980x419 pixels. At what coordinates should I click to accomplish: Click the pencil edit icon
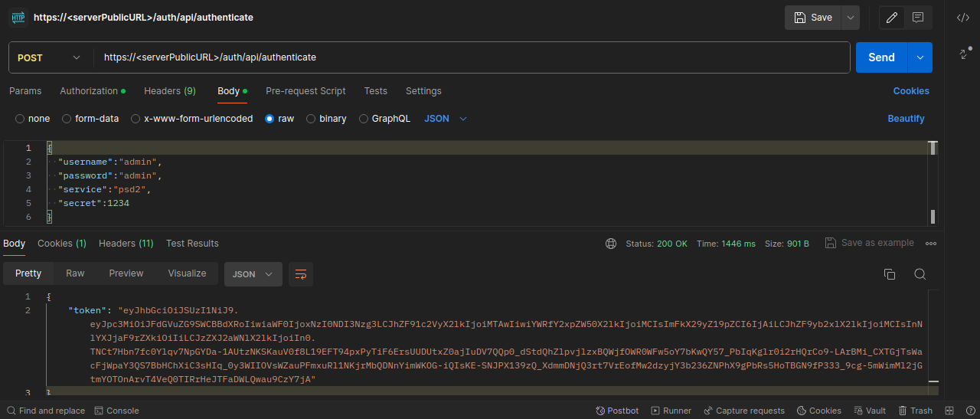891,18
